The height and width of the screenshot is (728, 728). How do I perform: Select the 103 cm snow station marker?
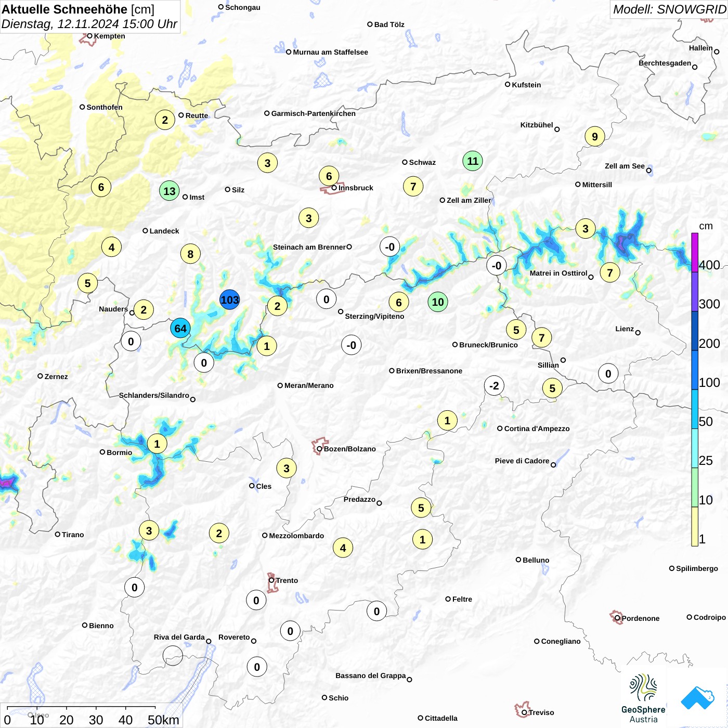point(229,300)
